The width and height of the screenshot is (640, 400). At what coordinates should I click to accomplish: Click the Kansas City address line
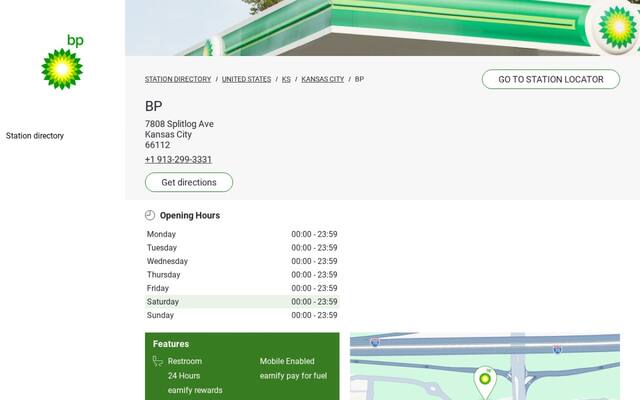168,134
